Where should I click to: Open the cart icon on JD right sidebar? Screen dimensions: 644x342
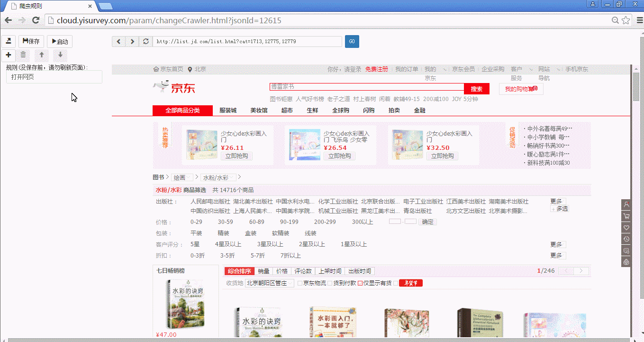(x=626, y=216)
